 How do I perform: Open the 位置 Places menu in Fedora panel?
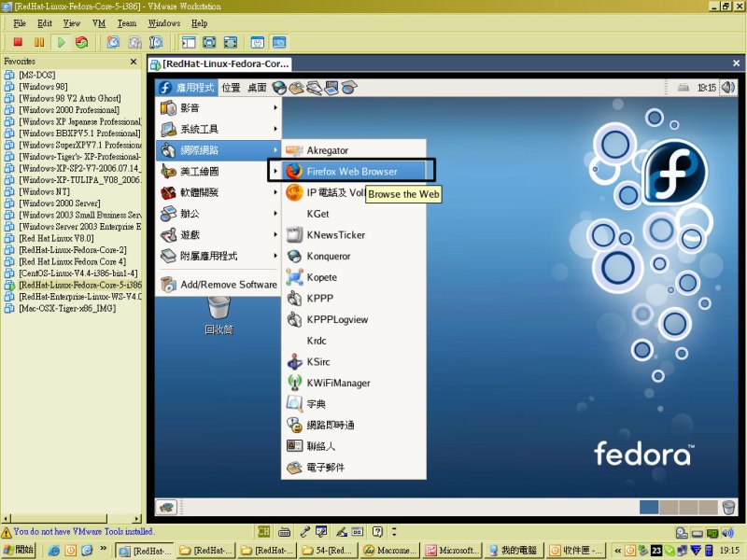click(231, 88)
